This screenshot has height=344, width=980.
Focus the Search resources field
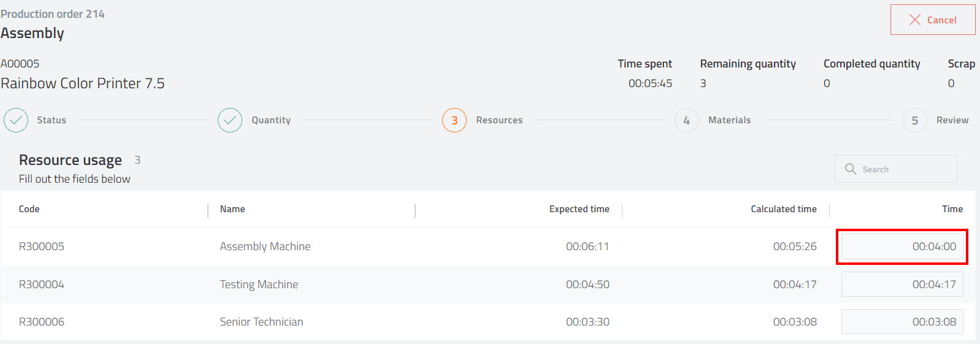click(896, 169)
